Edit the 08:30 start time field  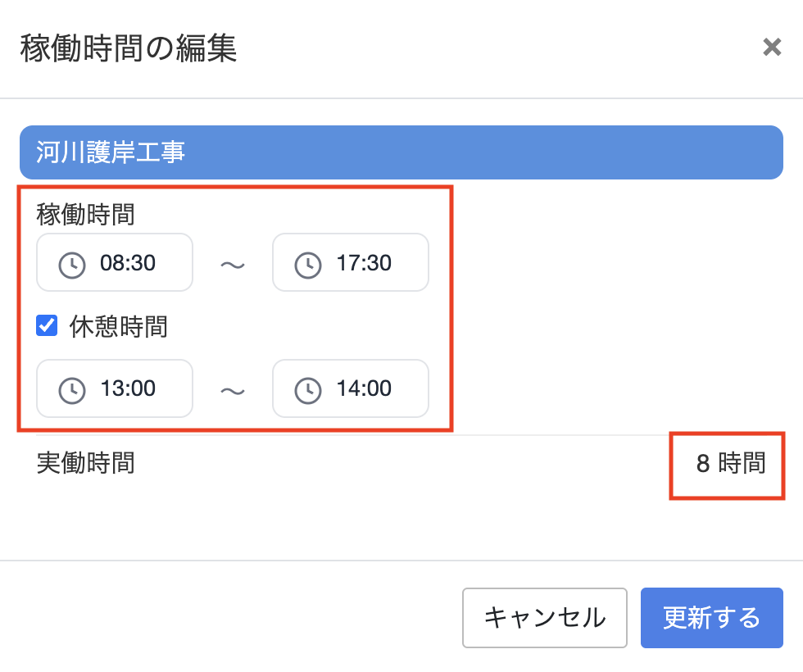point(115,262)
